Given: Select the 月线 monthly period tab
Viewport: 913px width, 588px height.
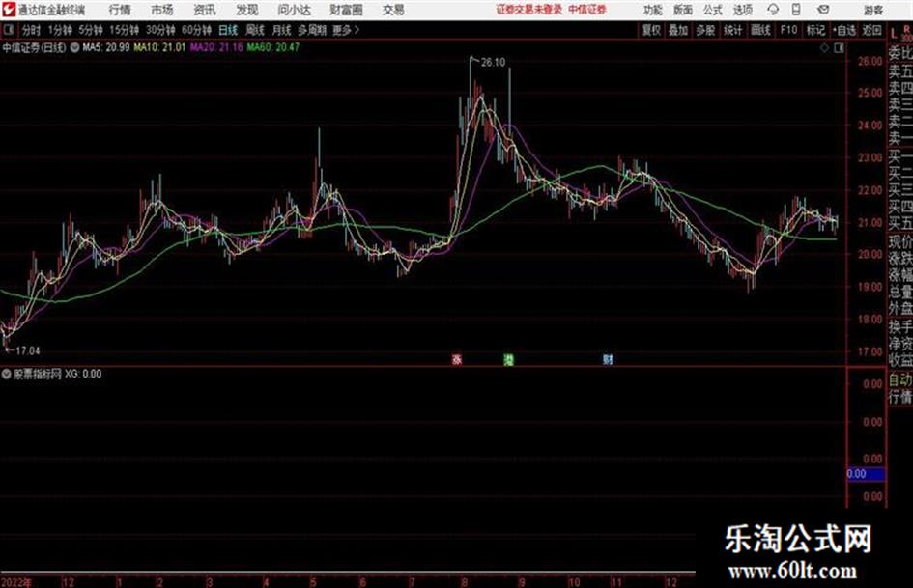Looking at the screenshot, I should pyautogui.click(x=281, y=30).
